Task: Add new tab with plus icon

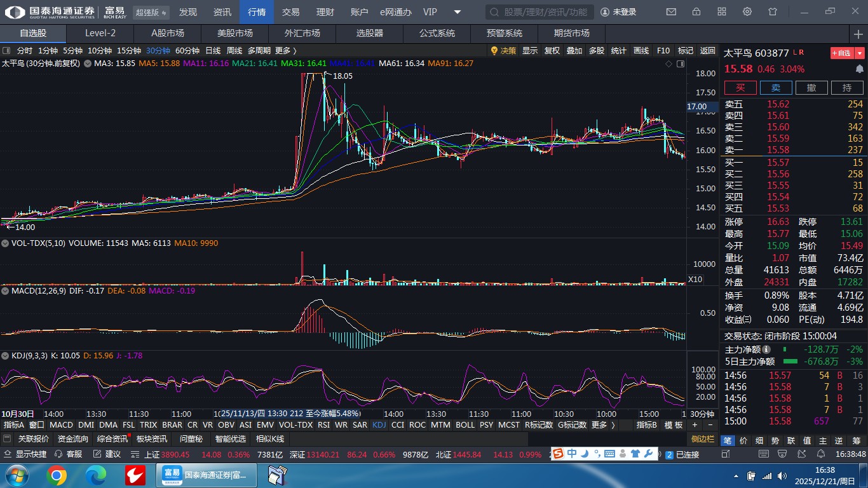Action: (858, 34)
